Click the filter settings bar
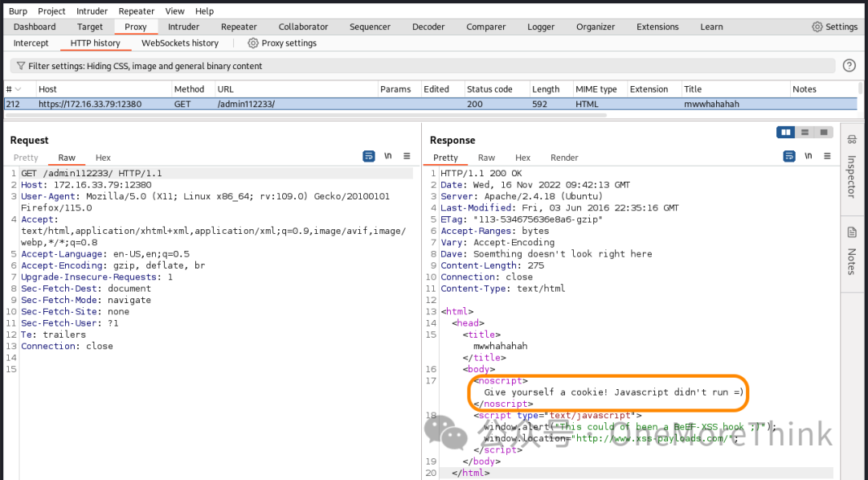The height and width of the screenshot is (480, 868). 423,66
